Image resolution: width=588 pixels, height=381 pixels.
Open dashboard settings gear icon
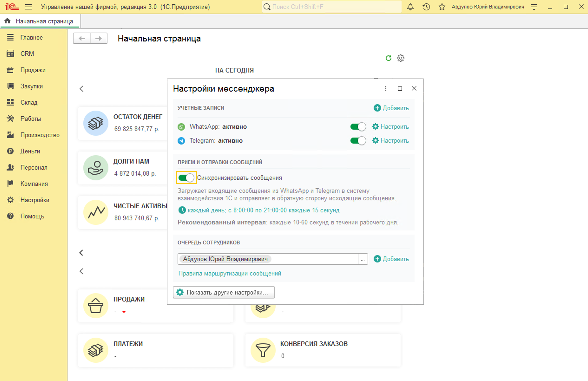click(400, 58)
